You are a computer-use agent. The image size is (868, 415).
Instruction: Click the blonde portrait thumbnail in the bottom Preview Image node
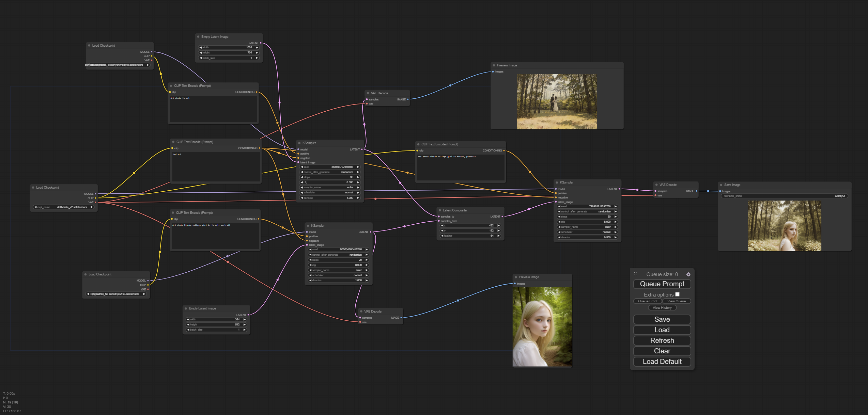(542, 326)
